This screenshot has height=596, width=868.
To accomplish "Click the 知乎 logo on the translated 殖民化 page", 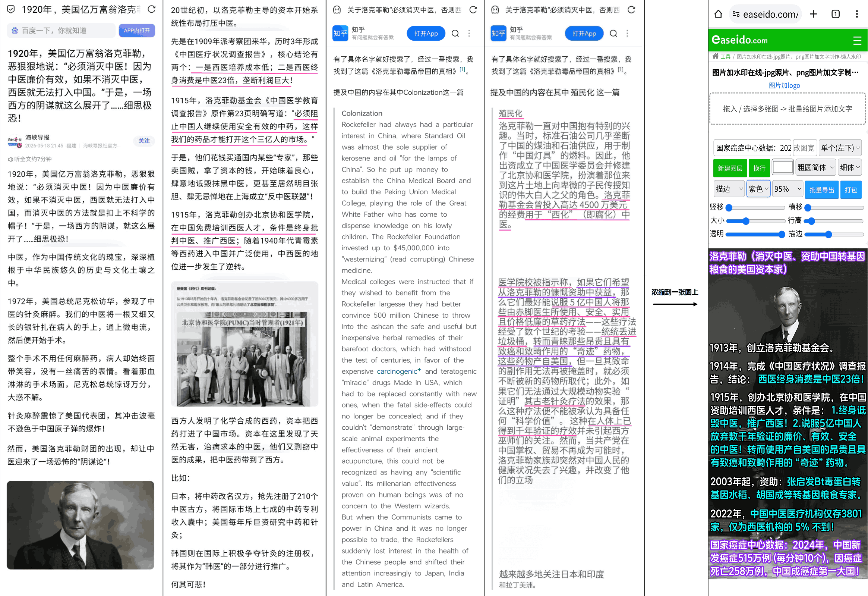I will pos(498,33).
